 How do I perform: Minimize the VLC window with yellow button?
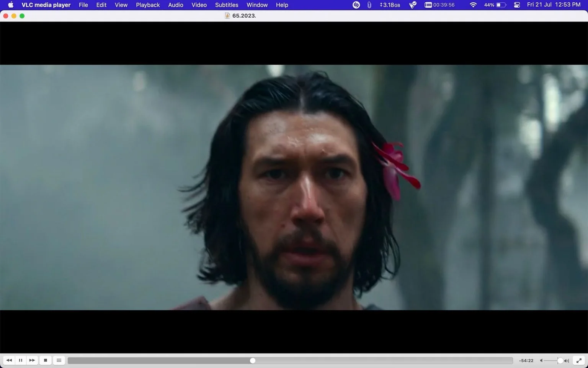14,16
